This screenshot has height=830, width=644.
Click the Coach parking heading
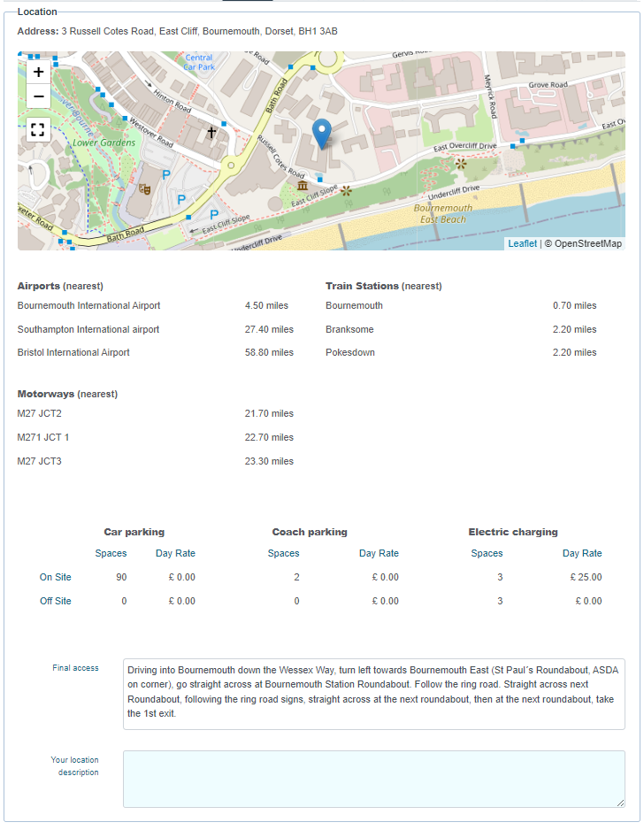pyautogui.click(x=310, y=532)
